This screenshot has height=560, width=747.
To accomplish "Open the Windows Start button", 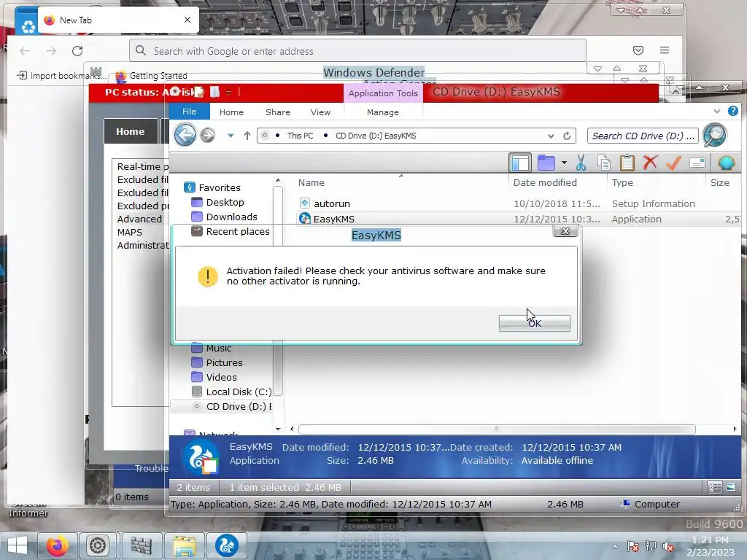I will [x=18, y=545].
